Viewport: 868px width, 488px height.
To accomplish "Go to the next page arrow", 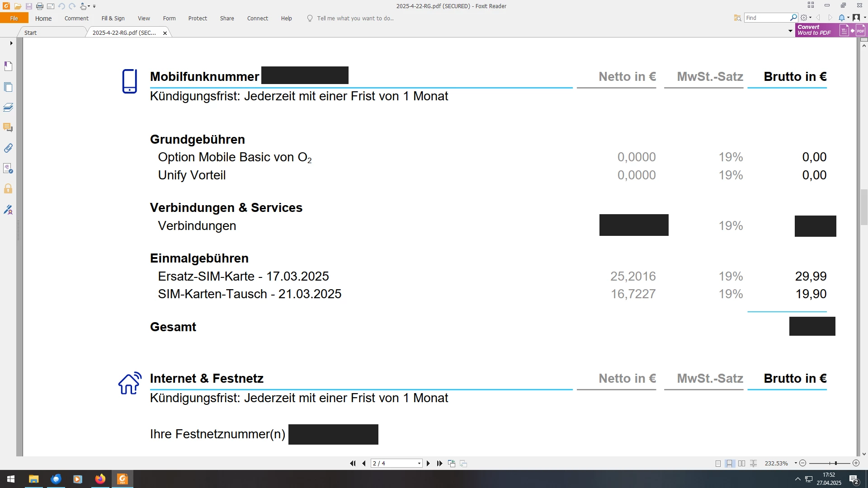I will [428, 464].
